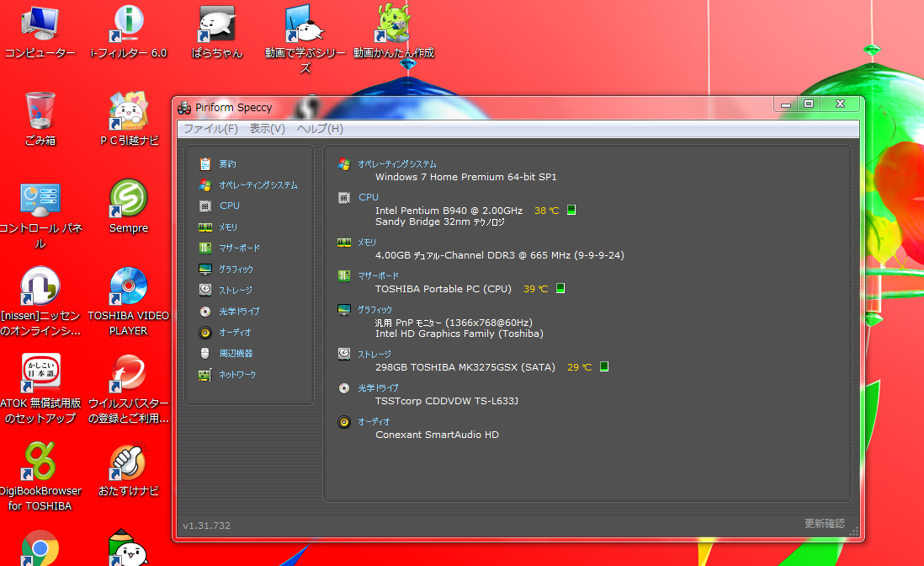Open the ストレージ disk icon in sidebar
The width and height of the screenshot is (924, 566).
[x=205, y=290]
